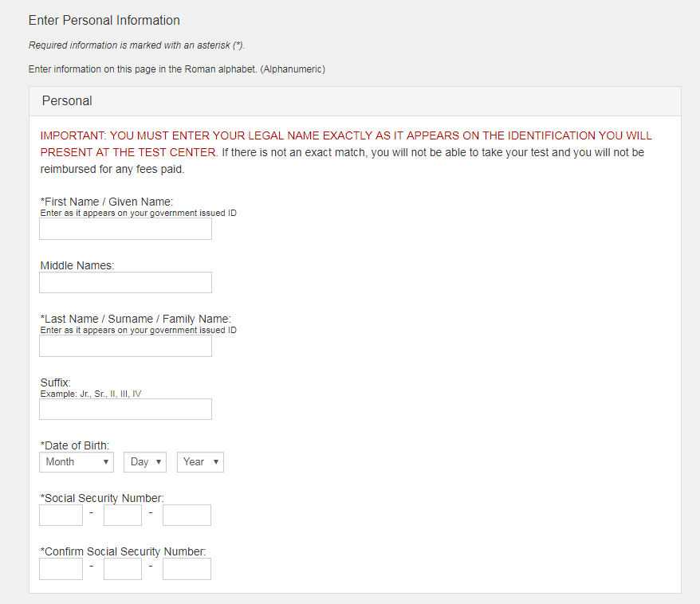Select the Suffix input field
Image resolution: width=700 pixels, height=604 pixels.
pyautogui.click(x=125, y=409)
